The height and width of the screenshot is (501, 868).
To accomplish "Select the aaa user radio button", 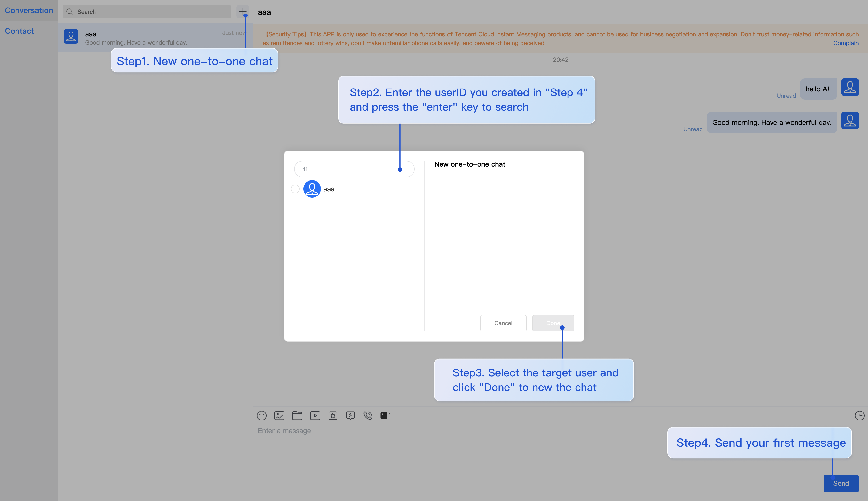I will pyautogui.click(x=295, y=189).
